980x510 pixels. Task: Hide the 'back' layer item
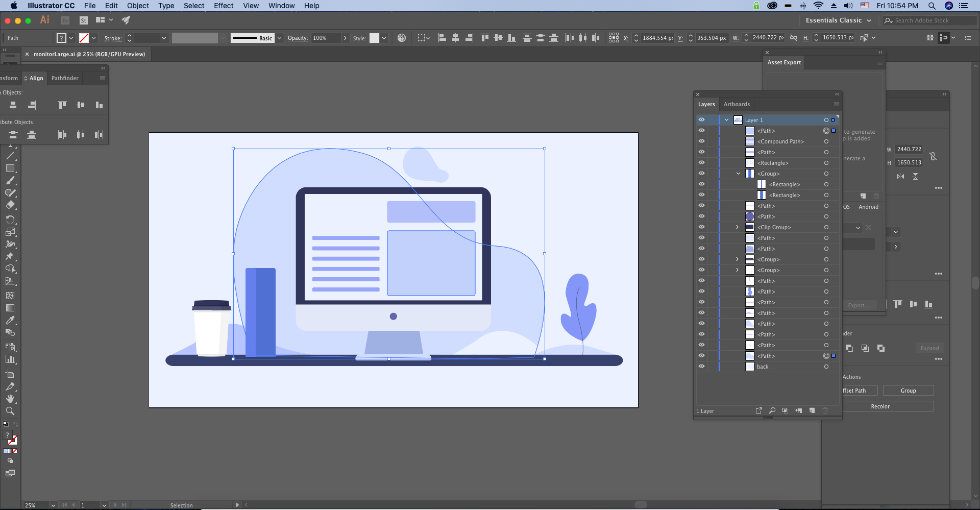tap(702, 367)
